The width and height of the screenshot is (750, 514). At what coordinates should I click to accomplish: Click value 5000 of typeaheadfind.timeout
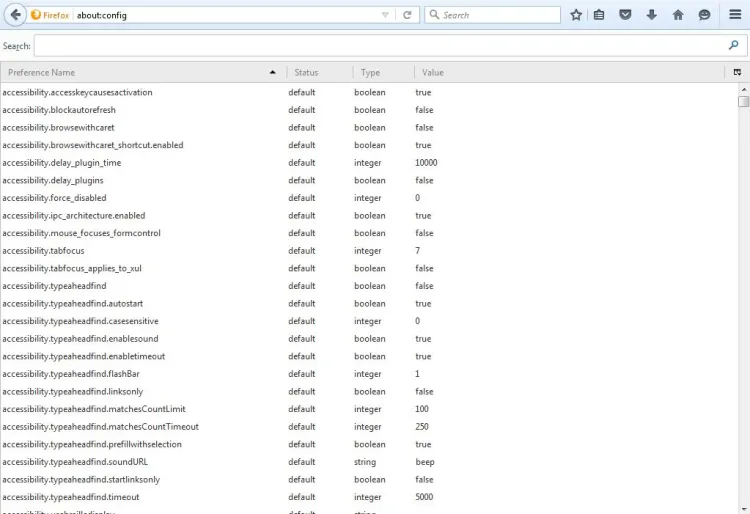[x=424, y=497]
